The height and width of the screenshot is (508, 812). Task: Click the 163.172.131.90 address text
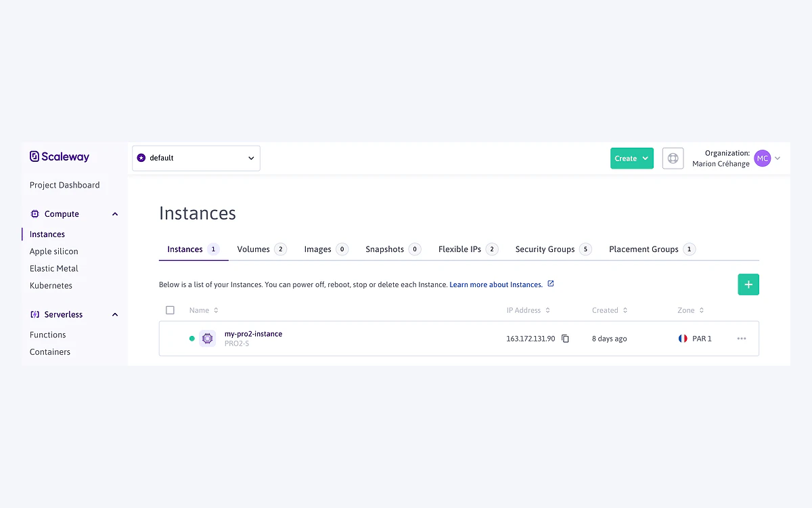531,339
